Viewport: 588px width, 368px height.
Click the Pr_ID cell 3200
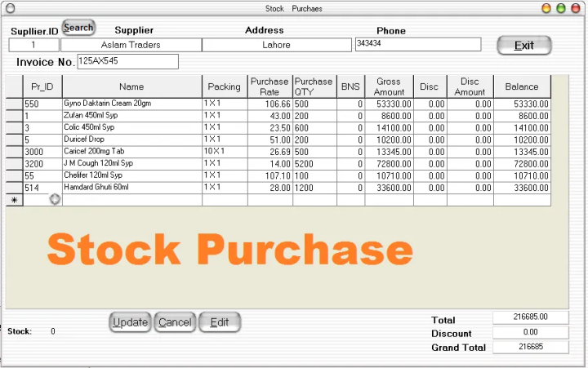point(42,164)
